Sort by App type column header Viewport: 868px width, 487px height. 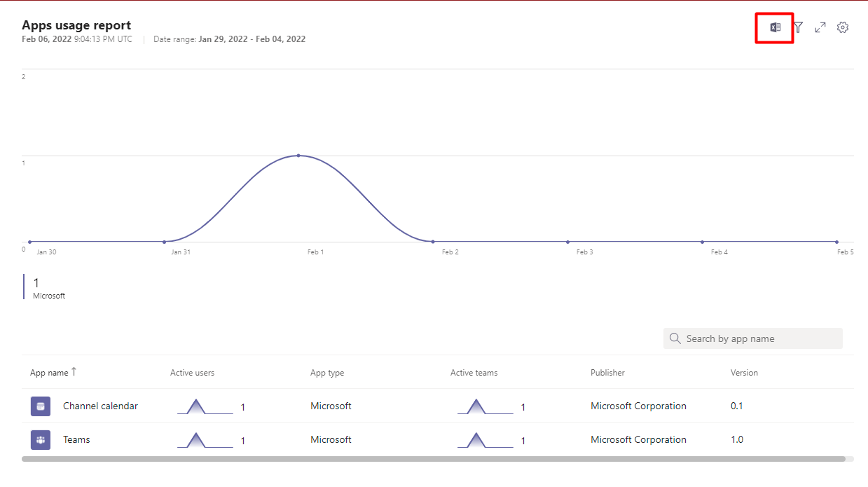(x=327, y=373)
